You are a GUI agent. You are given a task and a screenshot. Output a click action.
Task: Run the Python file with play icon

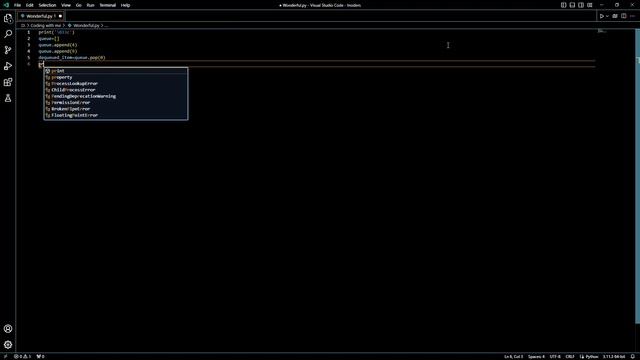coord(601,16)
